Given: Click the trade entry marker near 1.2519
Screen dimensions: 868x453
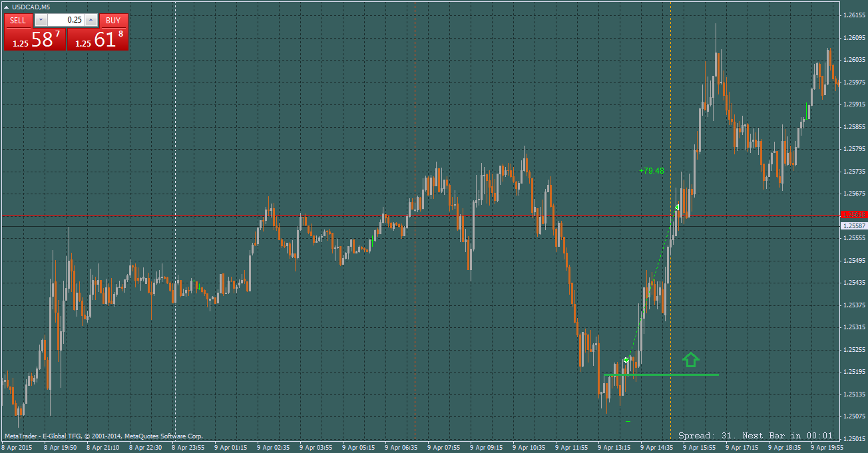Looking at the screenshot, I should pyautogui.click(x=626, y=360).
